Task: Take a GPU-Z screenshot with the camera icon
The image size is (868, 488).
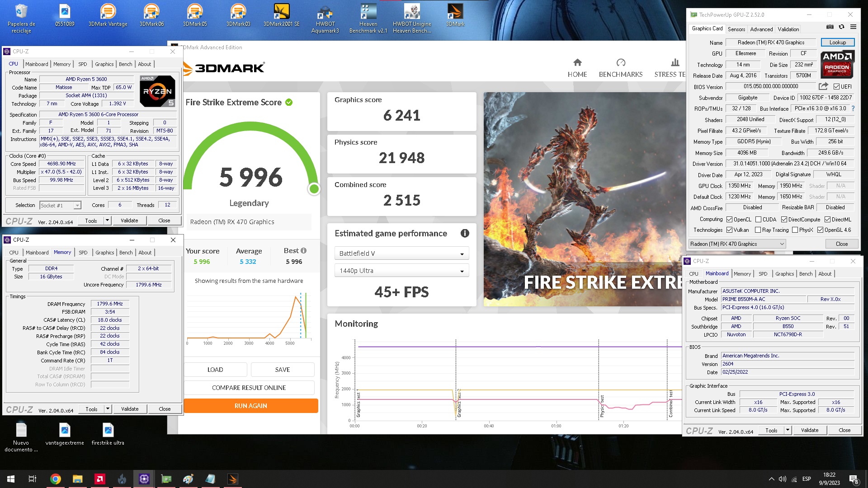Action: [830, 27]
